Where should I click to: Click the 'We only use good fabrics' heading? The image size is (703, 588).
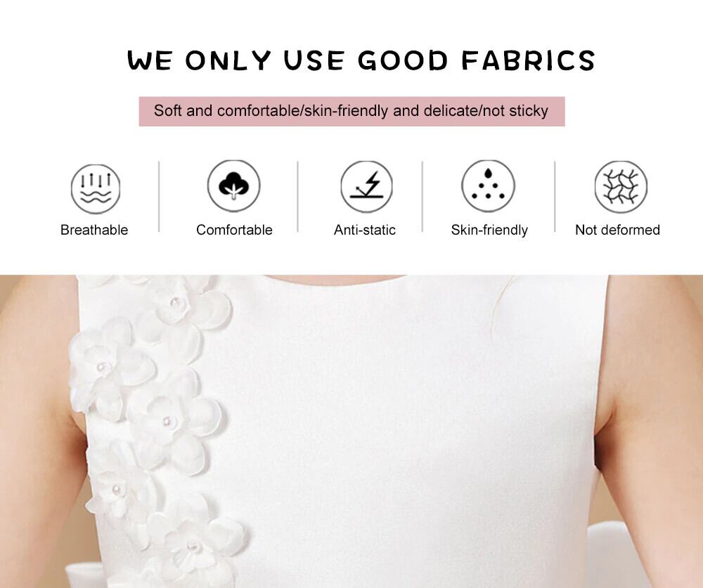pyautogui.click(x=361, y=60)
